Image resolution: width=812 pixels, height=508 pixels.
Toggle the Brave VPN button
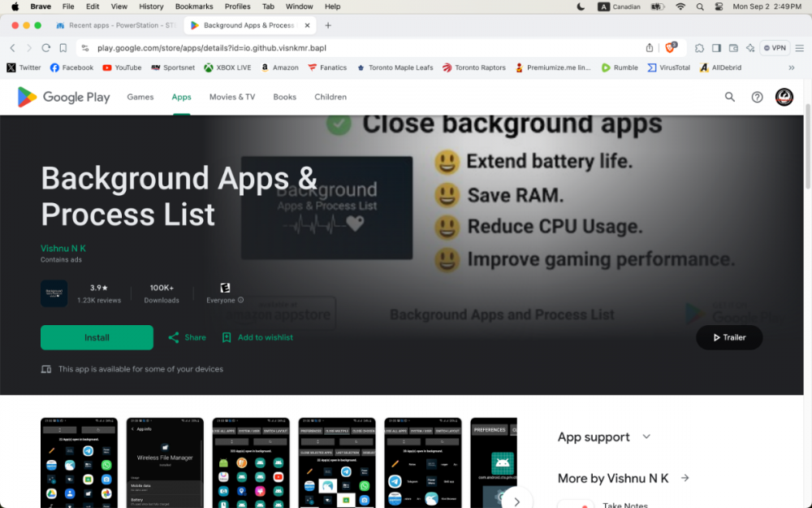pyautogui.click(x=775, y=48)
